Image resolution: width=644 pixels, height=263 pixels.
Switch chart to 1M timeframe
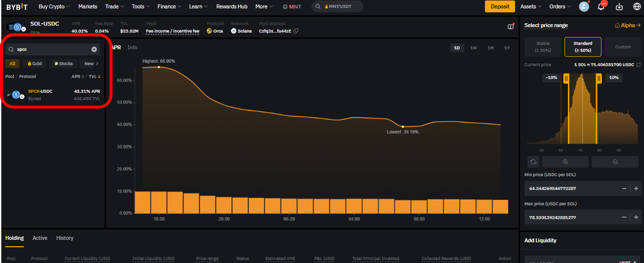coord(490,48)
